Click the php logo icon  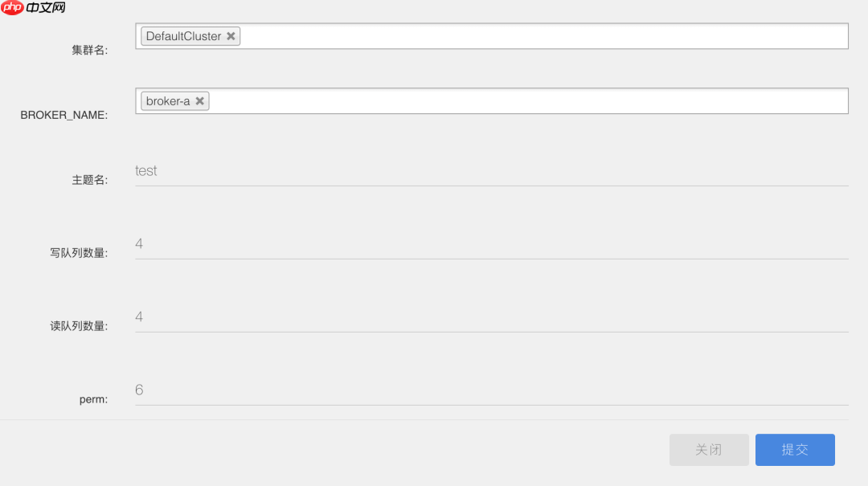[12, 7]
